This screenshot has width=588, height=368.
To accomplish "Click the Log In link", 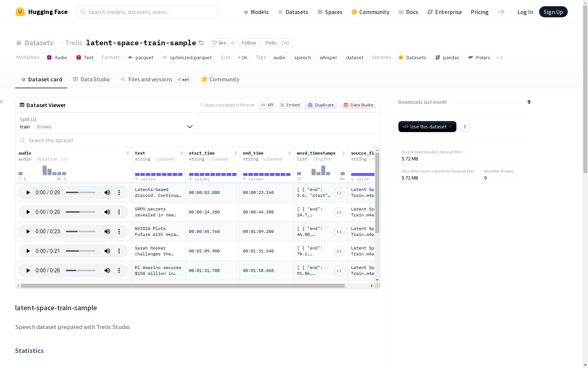I will pos(525,12).
